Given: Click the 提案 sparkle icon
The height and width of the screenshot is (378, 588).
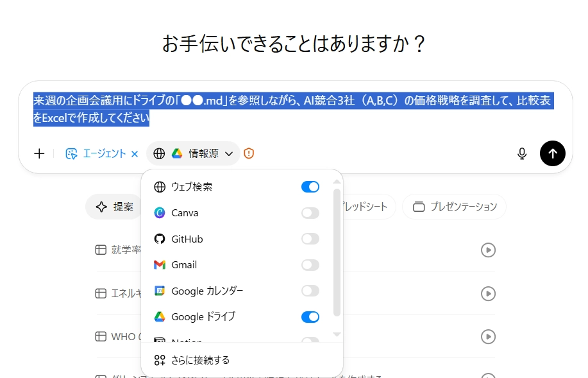Looking at the screenshot, I should click(x=101, y=207).
